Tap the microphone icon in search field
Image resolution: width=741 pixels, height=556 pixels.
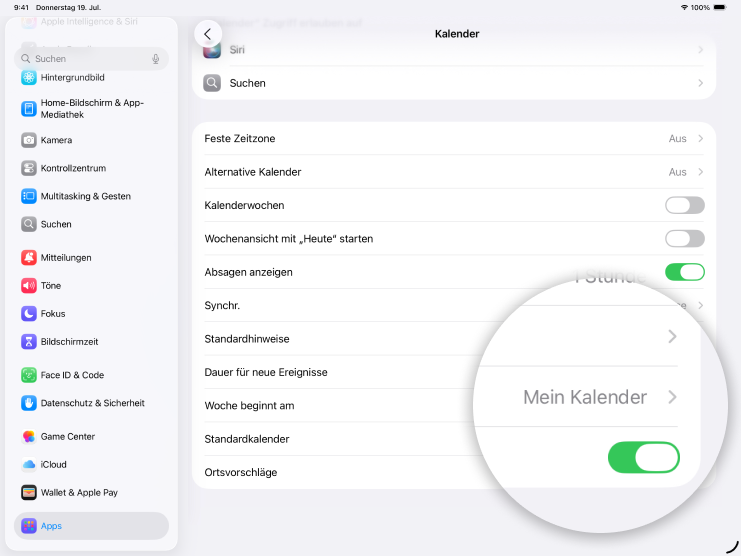coord(156,59)
